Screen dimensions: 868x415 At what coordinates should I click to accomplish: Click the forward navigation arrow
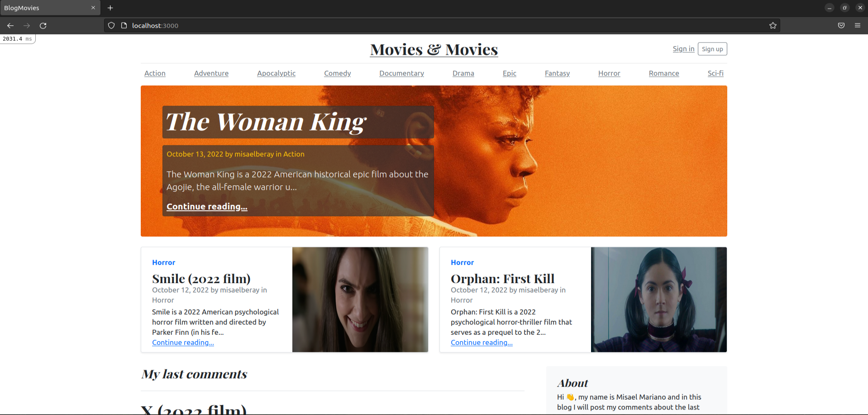[x=26, y=25]
